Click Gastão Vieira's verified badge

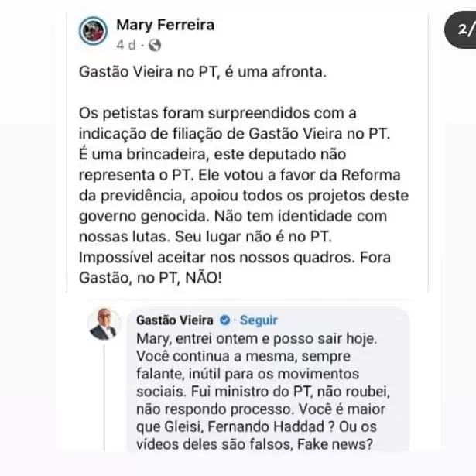224,320
